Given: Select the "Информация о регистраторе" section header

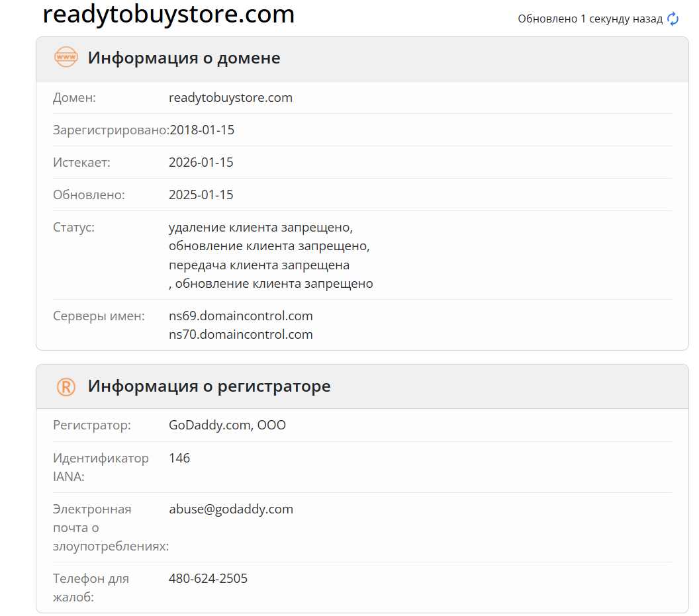Looking at the screenshot, I should coord(209,386).
